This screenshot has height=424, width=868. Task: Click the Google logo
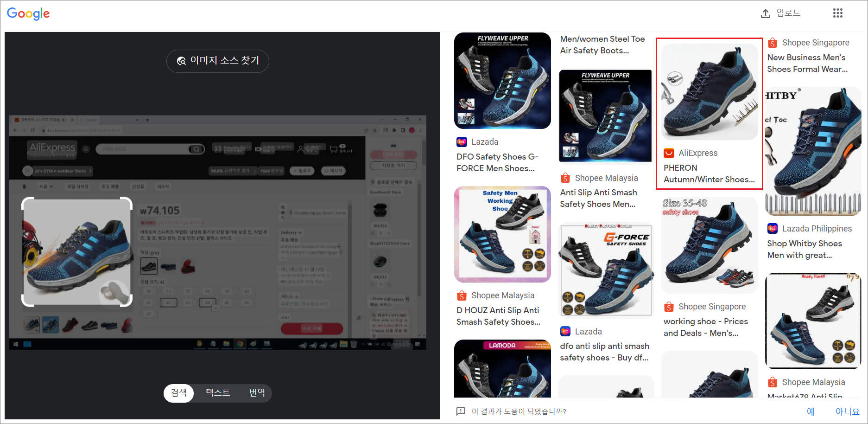pyautogui.click(x=28, y=13)
